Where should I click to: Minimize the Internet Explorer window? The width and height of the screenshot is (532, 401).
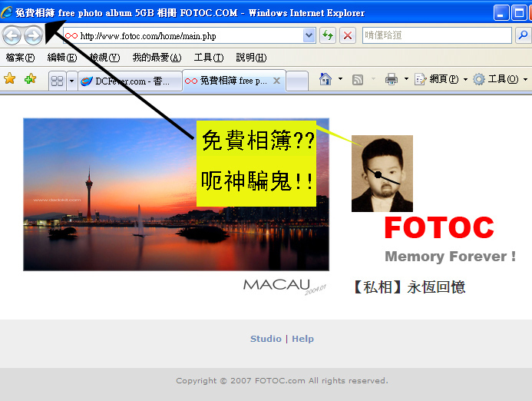(501, 13)
